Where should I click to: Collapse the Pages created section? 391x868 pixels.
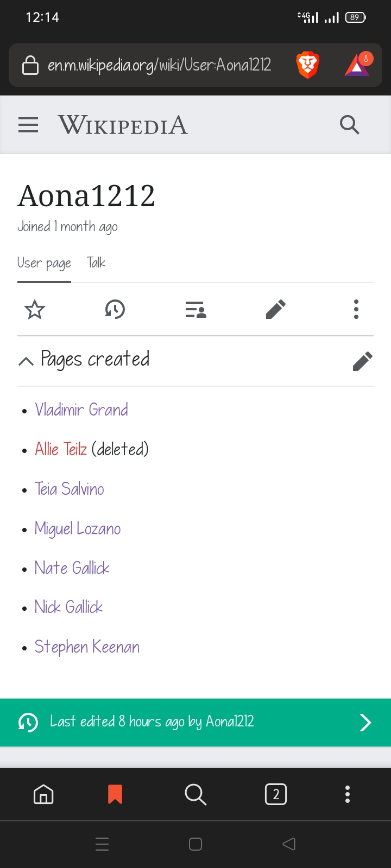pyautogui.click(x=26, y=361)
